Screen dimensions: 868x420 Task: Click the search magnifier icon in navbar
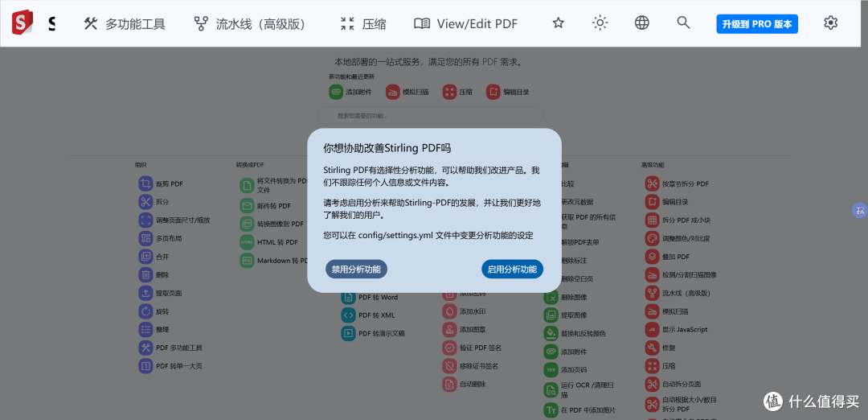[684, 23]
